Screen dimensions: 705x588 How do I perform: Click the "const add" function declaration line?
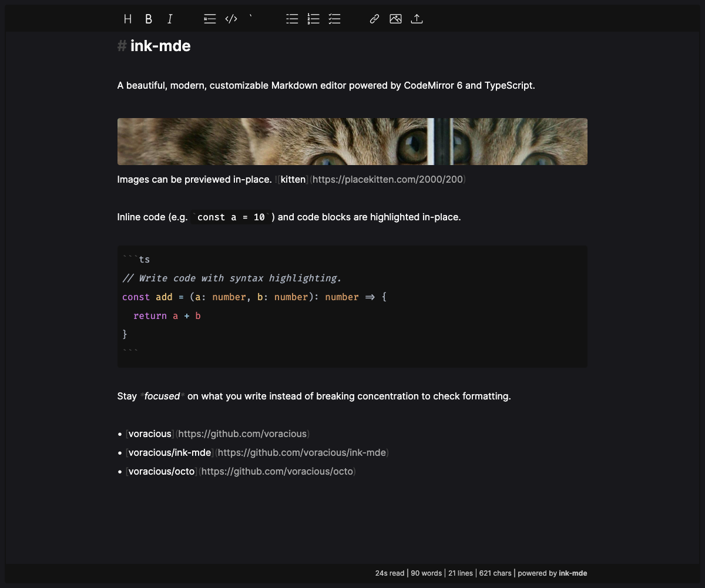254,297
